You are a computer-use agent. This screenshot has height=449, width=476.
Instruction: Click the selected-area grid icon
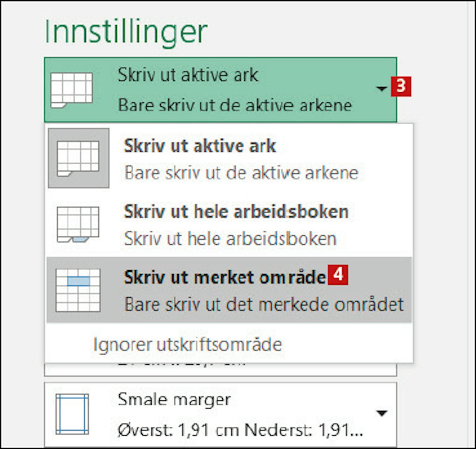78,290
